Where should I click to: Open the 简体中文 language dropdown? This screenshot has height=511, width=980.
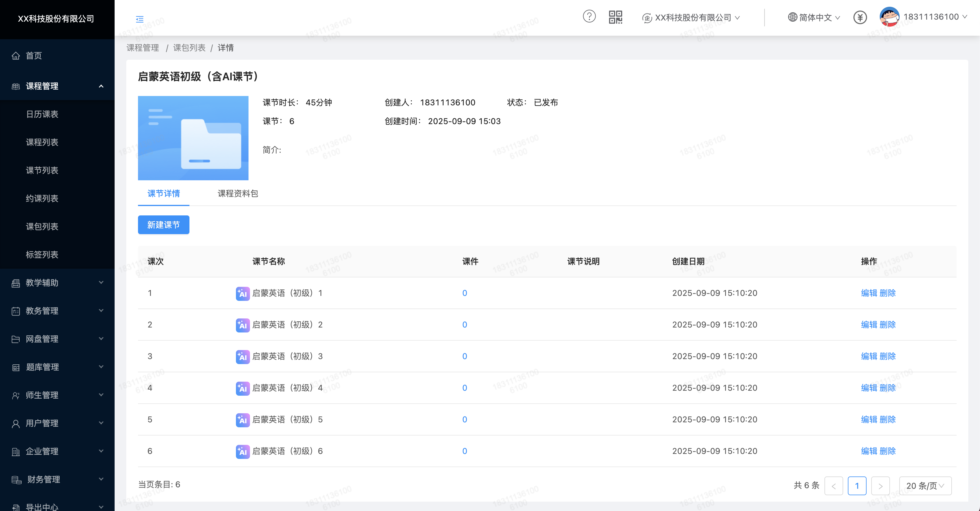(x=814, y=18)
